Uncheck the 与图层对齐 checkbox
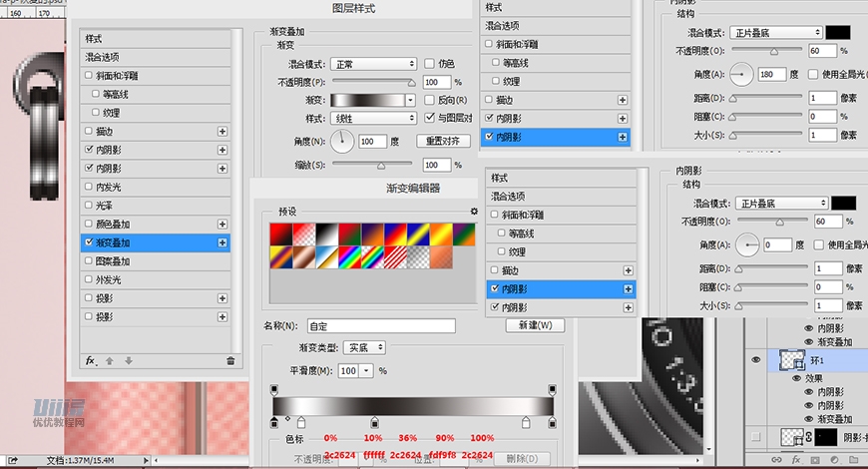 pyautogui.click(x=429, y=118)
